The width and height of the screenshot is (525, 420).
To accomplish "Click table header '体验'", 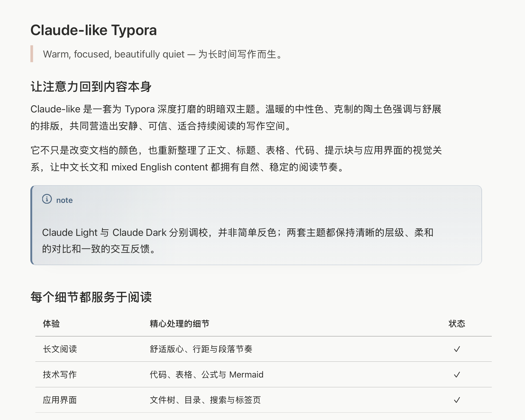I will (51, 324).
